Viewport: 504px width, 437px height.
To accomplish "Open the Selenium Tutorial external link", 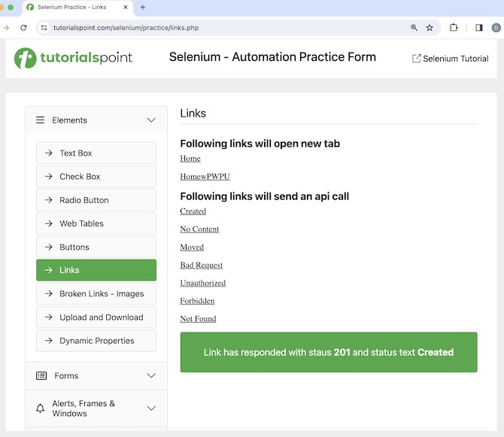I will [x=451, y=59].
